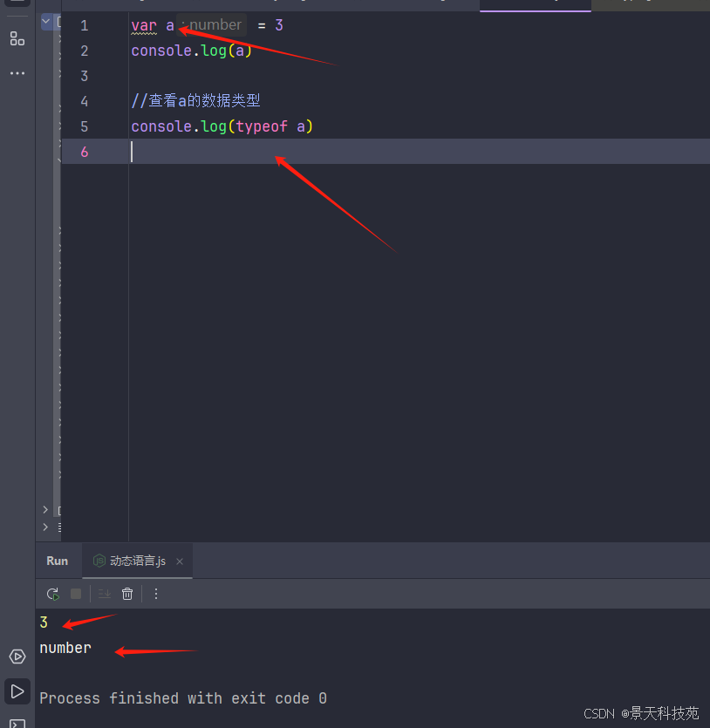Open Run toolbar more options menu

click(x=156, y=594)
